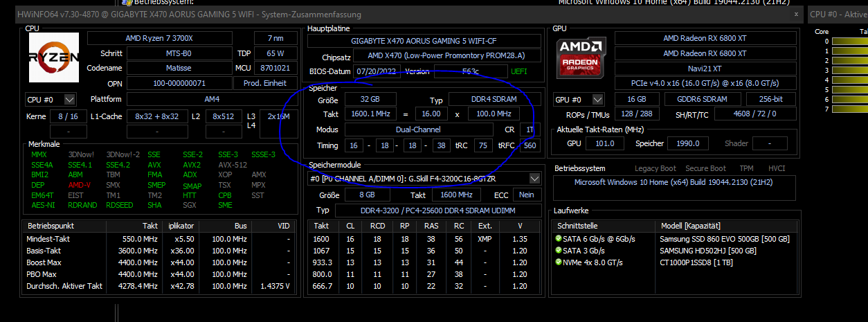Click the BIOS-Datum value 07/20/2022

[377, 71]
